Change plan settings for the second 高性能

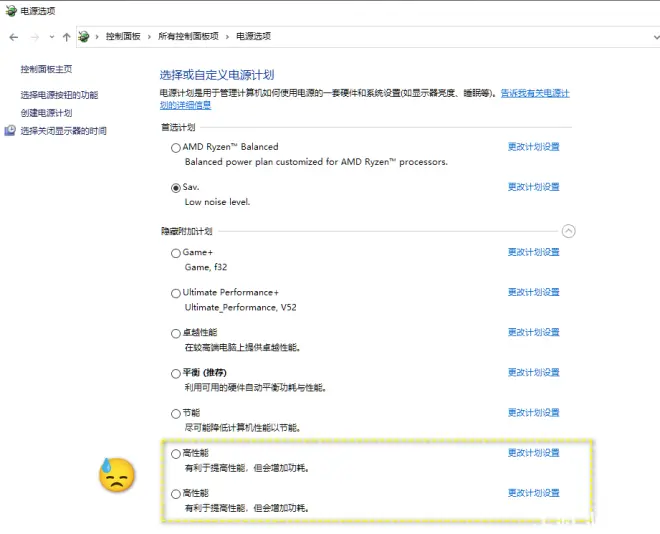click(x=534, y=493)
